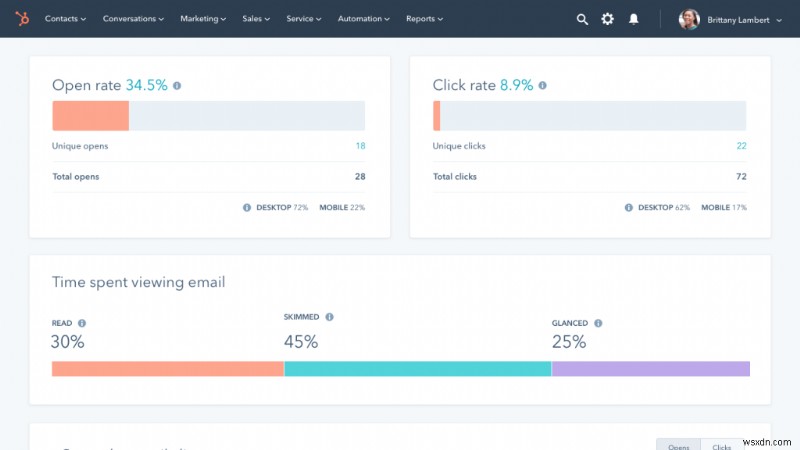Screen dimensions: 800x450
Task: Click the 30% read value
Action: [x=67, y=341]
